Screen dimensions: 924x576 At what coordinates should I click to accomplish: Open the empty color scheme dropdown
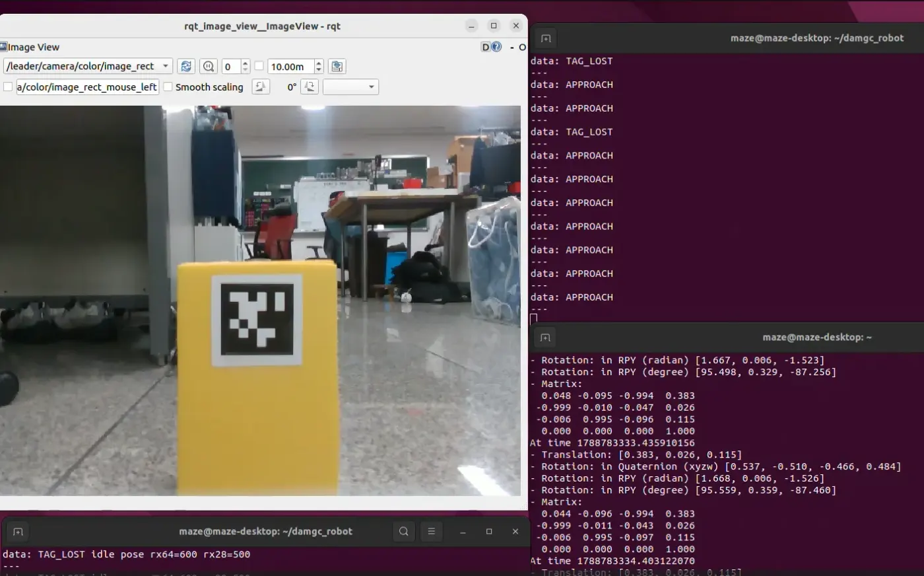click(350, 87)
